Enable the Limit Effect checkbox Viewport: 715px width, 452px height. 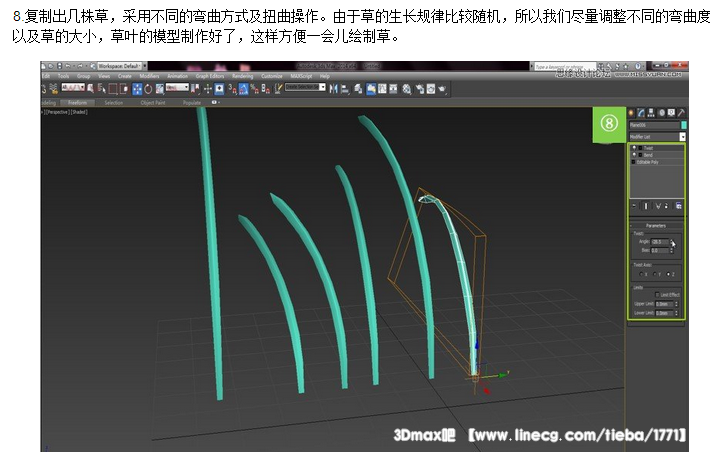click(x=657, y=295)
